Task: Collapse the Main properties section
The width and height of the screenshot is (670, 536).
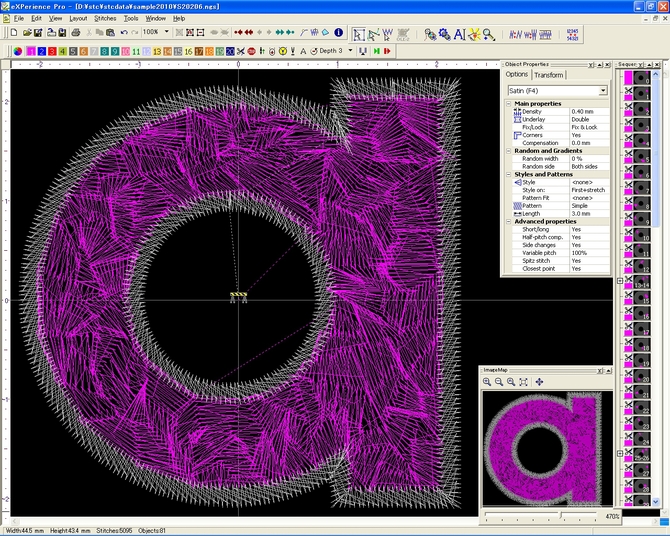Action: pos(508,103)
